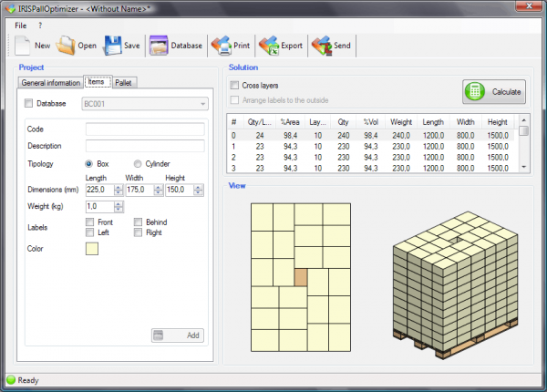547x392 pixels.
Task: Click the Add button
Action: pos(178,335)
